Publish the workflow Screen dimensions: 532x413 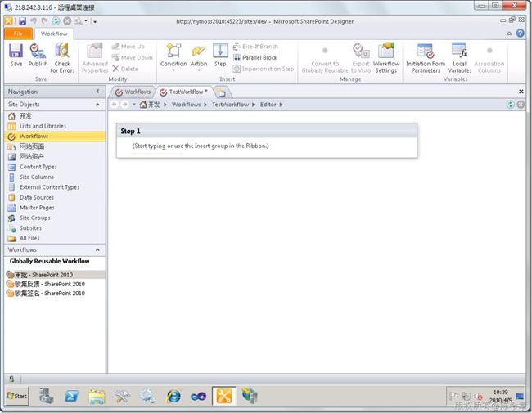pyautogui.click(x=38, y=55)
